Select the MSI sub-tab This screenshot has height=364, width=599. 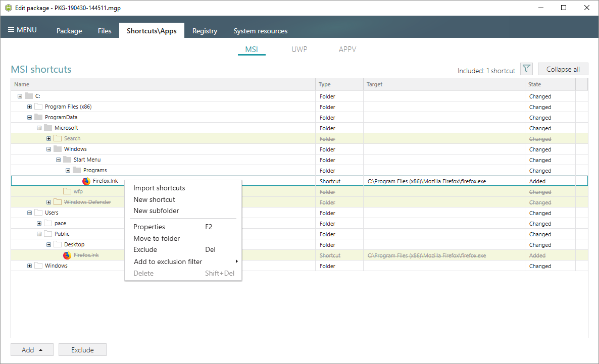(x=252, y=49)
